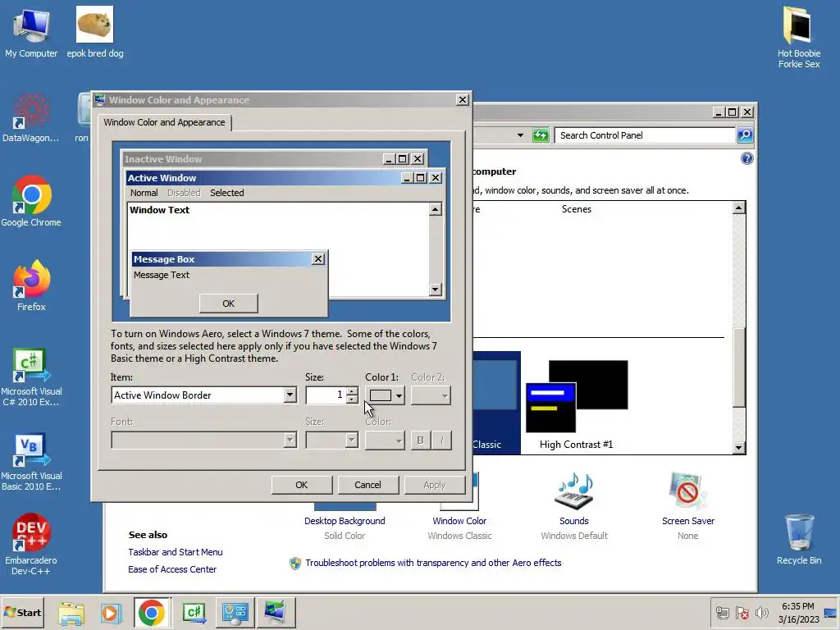Expand the Item dropdown showing Active Window Border
840x630 pixels.
(290, 395)
